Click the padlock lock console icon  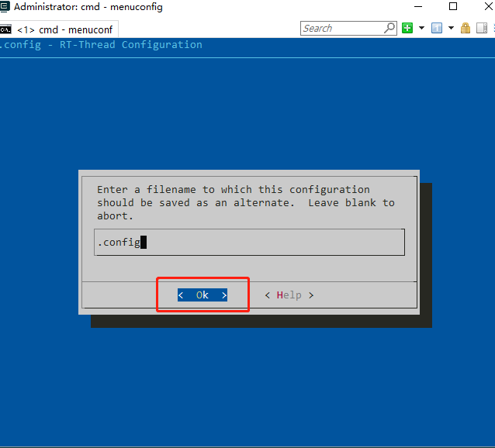466,28
